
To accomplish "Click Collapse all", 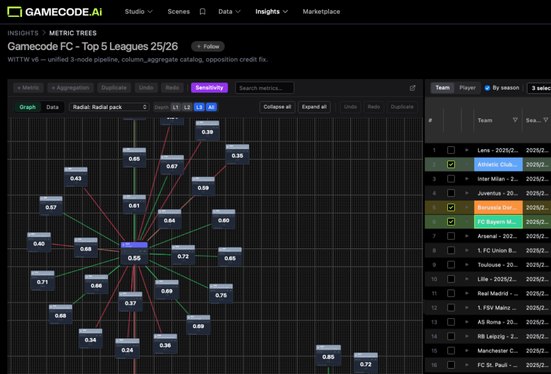I will [x=277, y=107].
